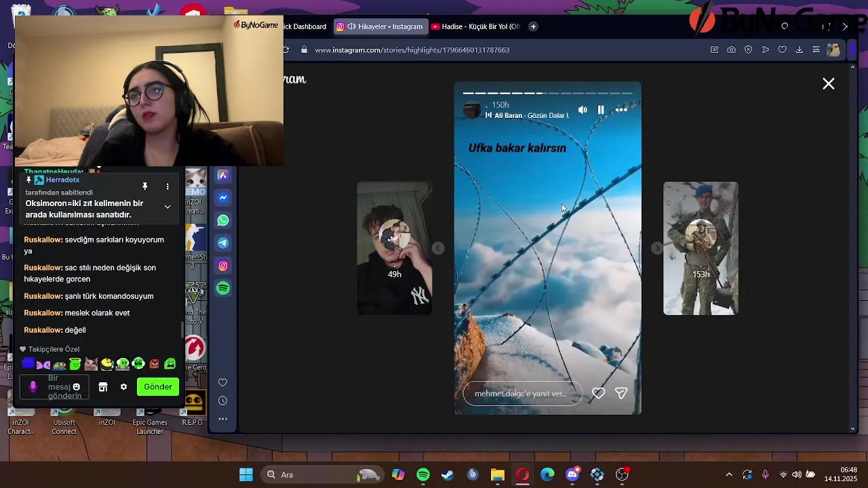Mute the Instagram story sound
Image resolution: width=868 pixels, height=488 pixels.
coord(583,110)
